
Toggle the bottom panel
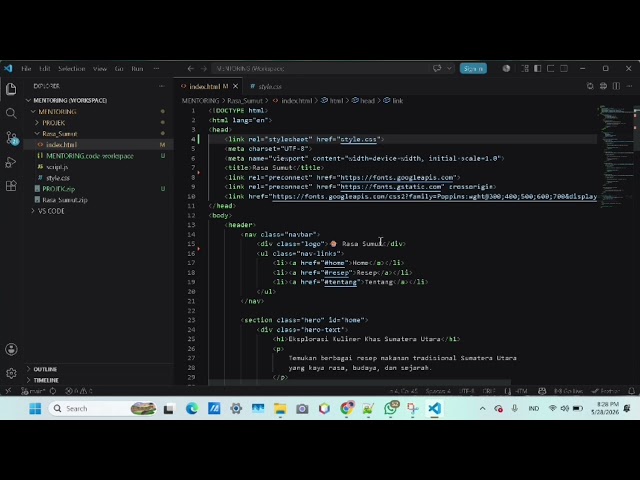tap(551, 69)
